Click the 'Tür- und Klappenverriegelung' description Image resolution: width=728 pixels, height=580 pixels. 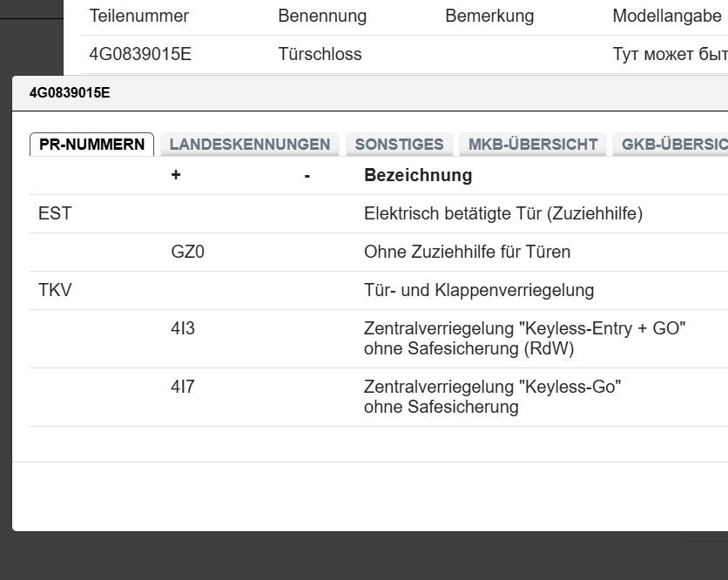478,290
